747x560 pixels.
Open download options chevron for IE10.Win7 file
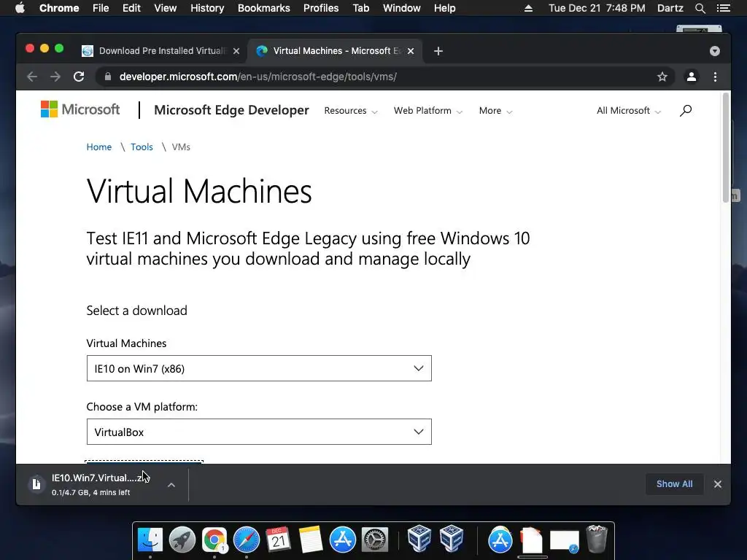pos(171,485)
